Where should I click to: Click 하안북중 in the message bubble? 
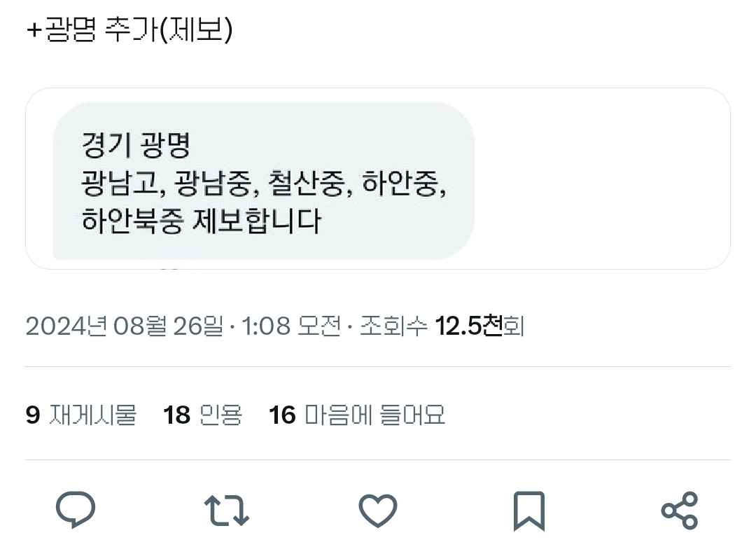[x=132, y=222]
